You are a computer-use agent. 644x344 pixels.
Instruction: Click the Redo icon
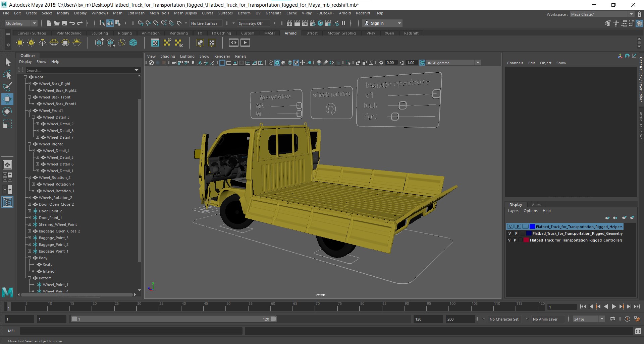click(x=80, y=23)
